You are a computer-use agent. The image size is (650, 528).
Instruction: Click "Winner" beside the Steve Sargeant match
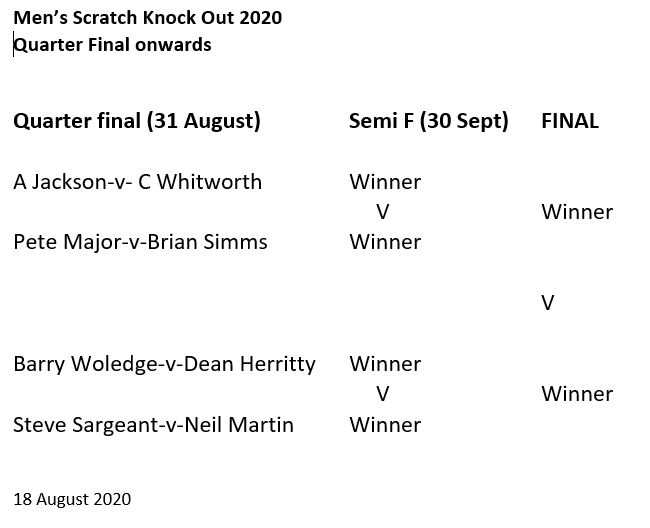pyautogui.click(x=385, y=425)
